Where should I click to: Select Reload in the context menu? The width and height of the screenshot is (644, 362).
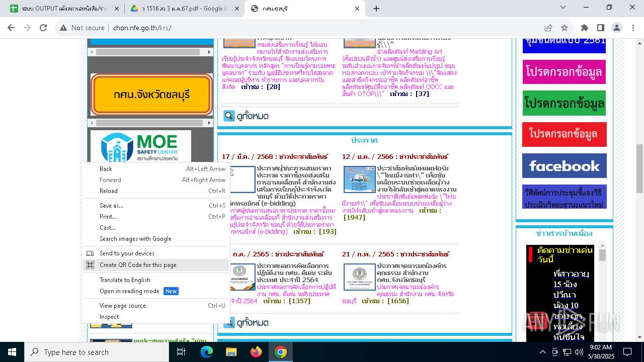tap(155, 191)
